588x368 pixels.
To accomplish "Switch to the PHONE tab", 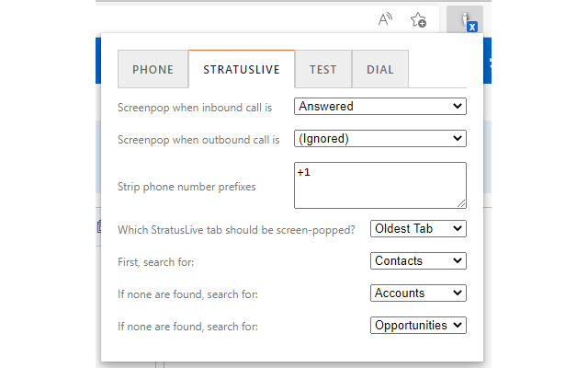I will pos(153,70).
